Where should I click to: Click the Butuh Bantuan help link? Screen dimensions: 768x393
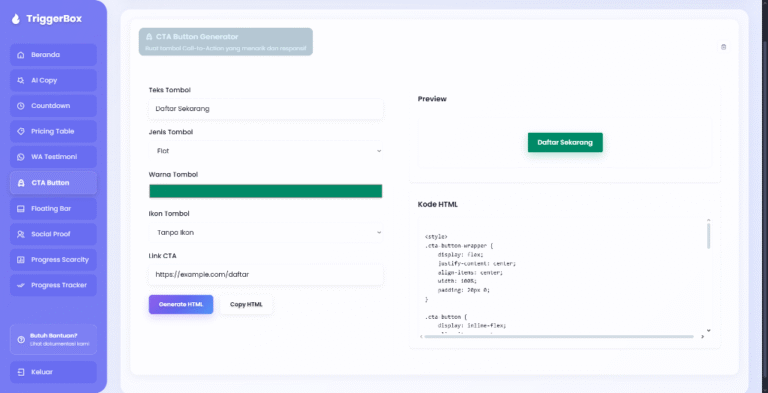click(53, 339)
